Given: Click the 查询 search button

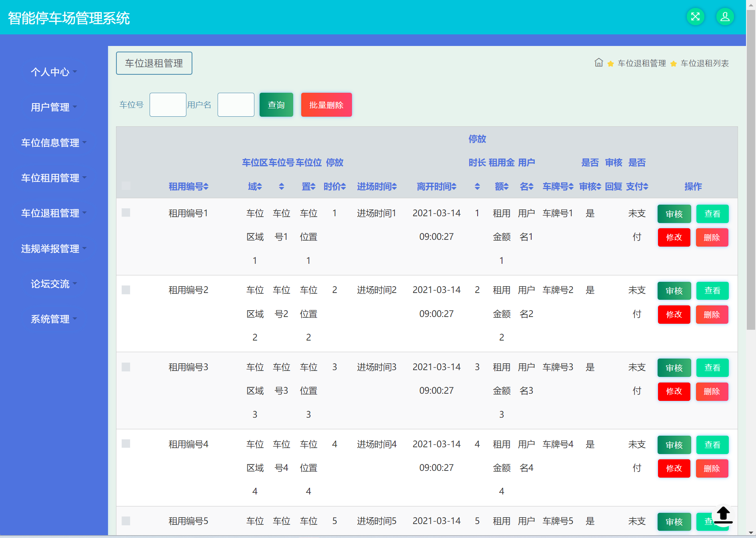Looking at the screenshot, I should pos(276,105).
